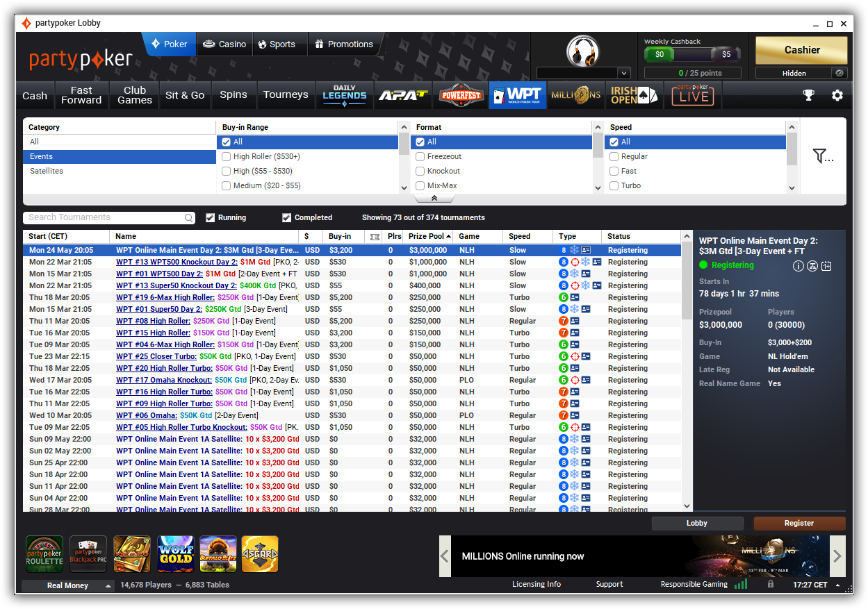This screenshot has height=609, width=868.
Task: Click the Register button
Action: (799, 524)
